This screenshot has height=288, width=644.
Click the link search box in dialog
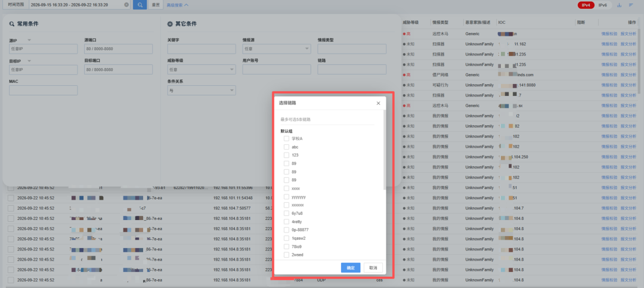click(327, 120)
